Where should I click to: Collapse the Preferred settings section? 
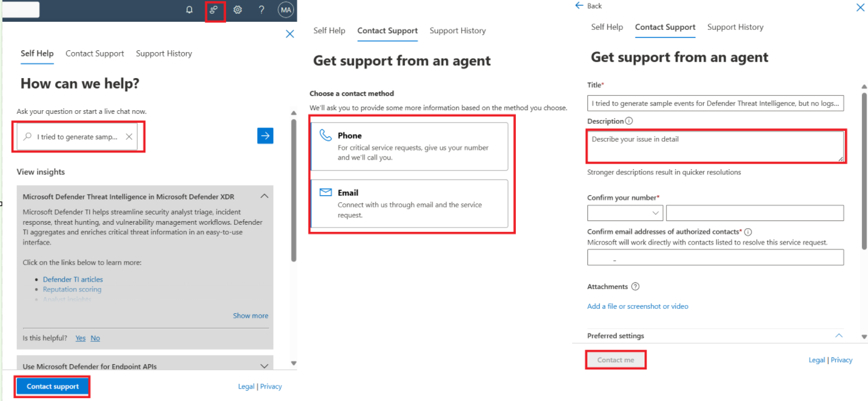(x=839, y=336)
